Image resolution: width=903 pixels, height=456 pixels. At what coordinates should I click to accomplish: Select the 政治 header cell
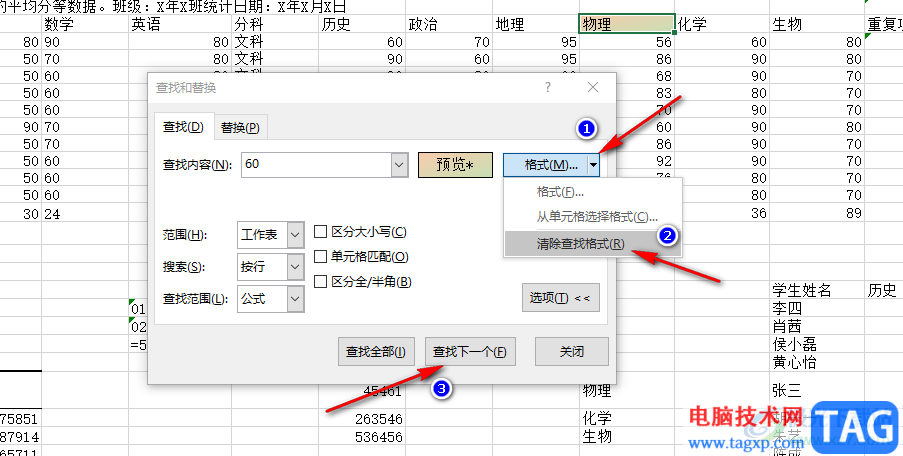(x=449, y=24)
